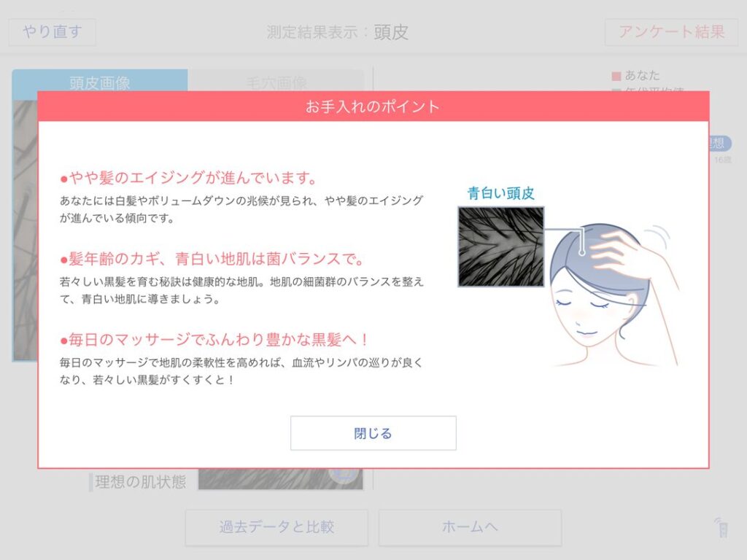Click the red あなた legend square
This screenshot has width=747, height=560.
616,76
